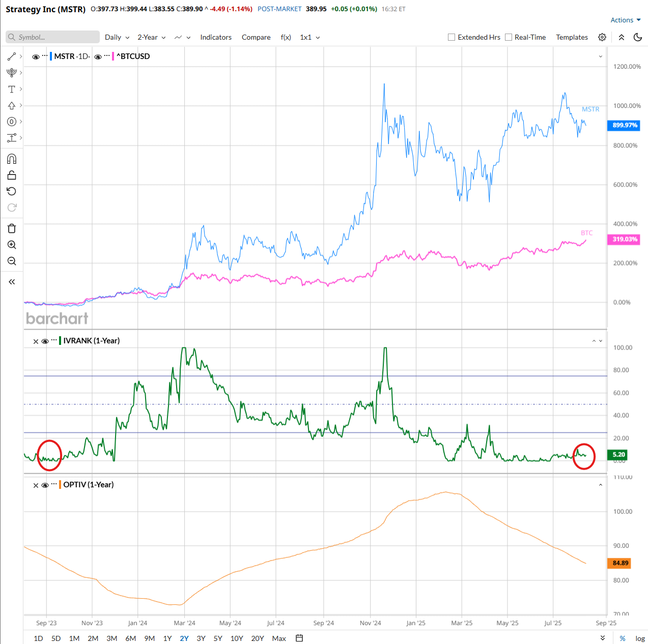Image resolution: width=648 pixels, height=644 pixels.
Task: Open chart settings gear
Action: [x=602, y=37]
